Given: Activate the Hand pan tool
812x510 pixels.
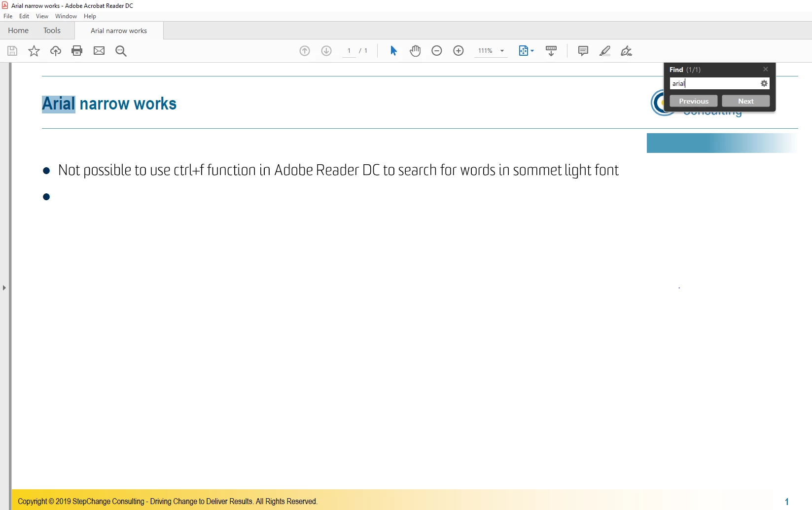Looking at the screenshot, I should [415, 51].
